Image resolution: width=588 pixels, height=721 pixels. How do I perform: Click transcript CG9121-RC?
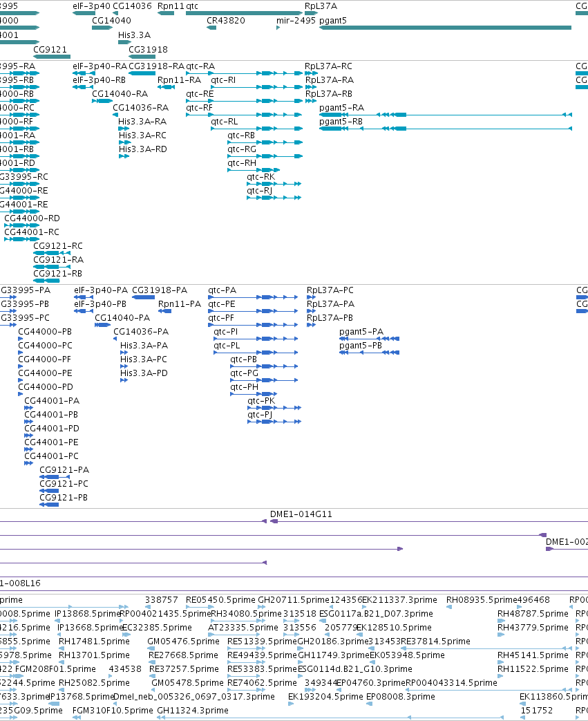[x=58, y=245]
